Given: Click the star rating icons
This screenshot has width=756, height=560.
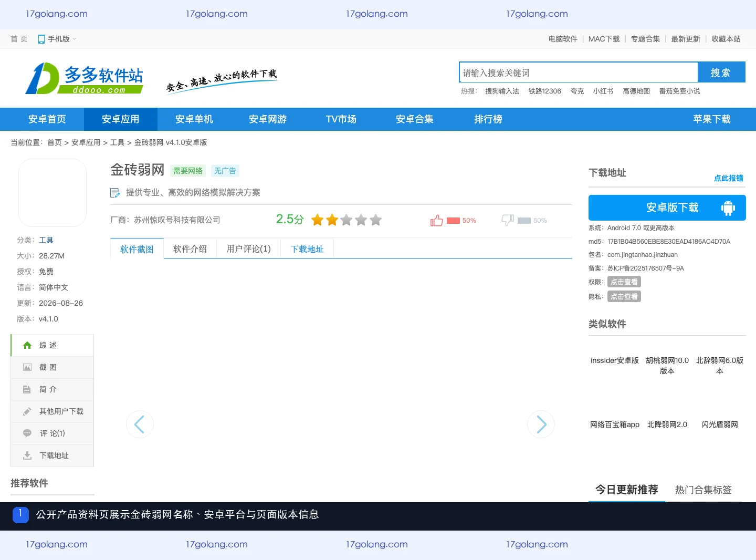Looking at the screenshot, I should click(346, 220).
